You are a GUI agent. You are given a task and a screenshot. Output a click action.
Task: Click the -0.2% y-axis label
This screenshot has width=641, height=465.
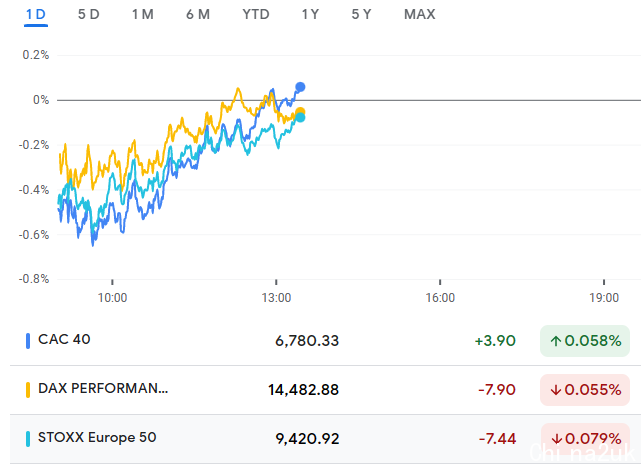coord(34,145)
